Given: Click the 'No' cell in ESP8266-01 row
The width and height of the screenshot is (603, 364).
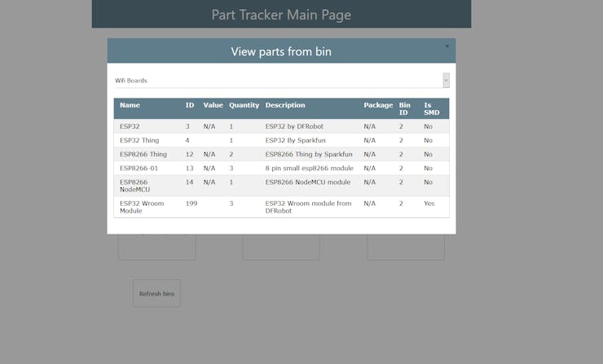Looking at the screenshot, I should (428, 168).
